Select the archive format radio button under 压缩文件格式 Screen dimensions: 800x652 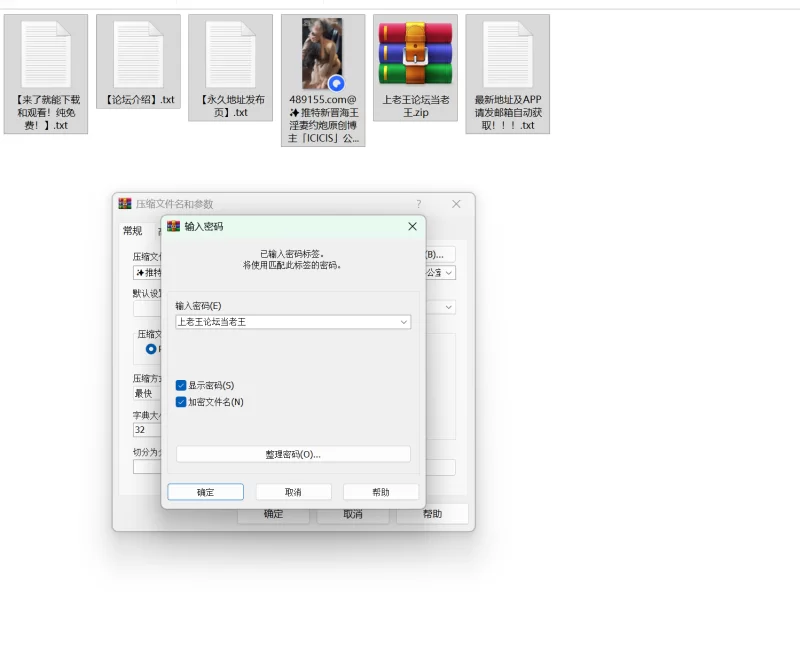tap(151, 349)
